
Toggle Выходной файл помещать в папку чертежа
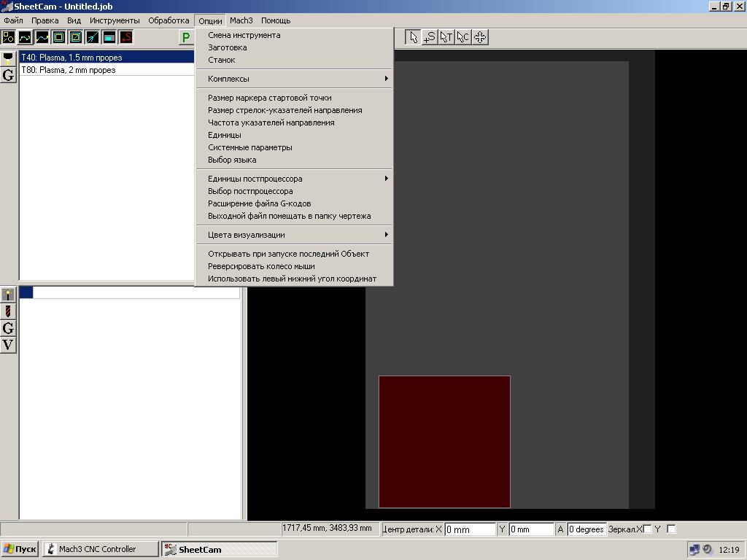pos(295,216)
